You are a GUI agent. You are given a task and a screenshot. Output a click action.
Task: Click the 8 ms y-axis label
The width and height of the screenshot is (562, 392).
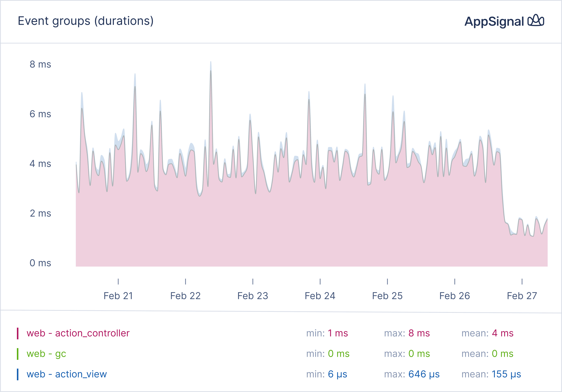point(40,64)
